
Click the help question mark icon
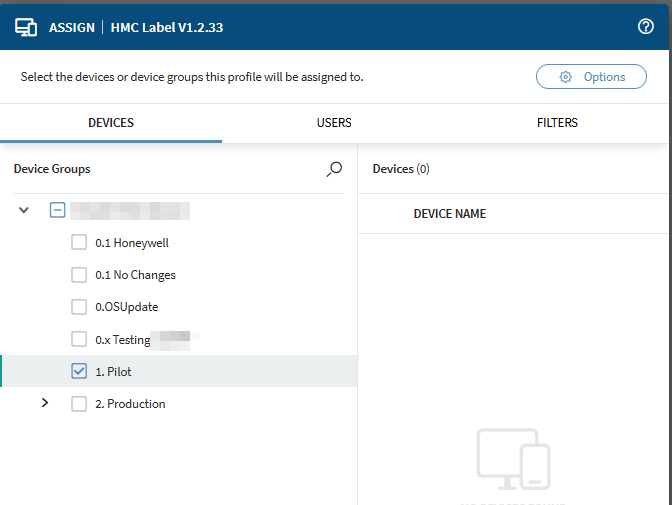coord(646,27)
